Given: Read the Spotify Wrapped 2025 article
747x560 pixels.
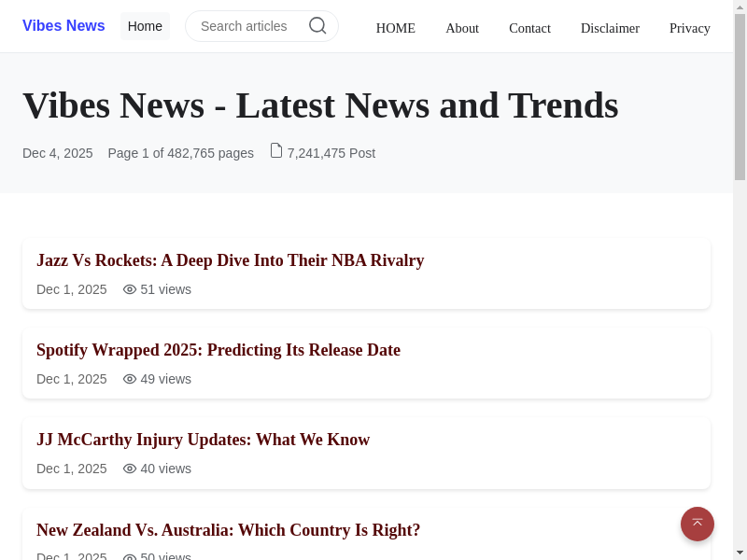Looking at the screenshot, I should pos(218,350).
